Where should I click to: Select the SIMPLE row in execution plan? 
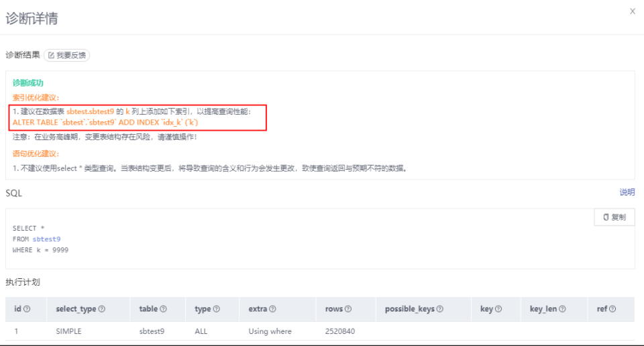(68, 331)
